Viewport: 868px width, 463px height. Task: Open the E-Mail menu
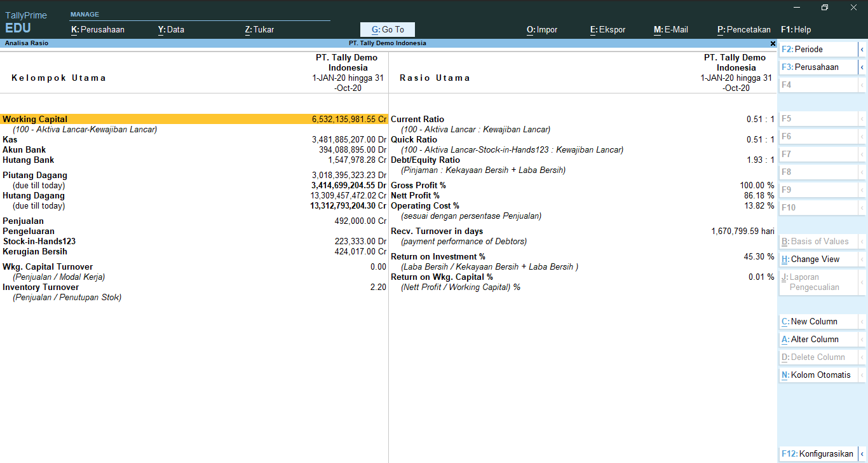coord(671,29)
